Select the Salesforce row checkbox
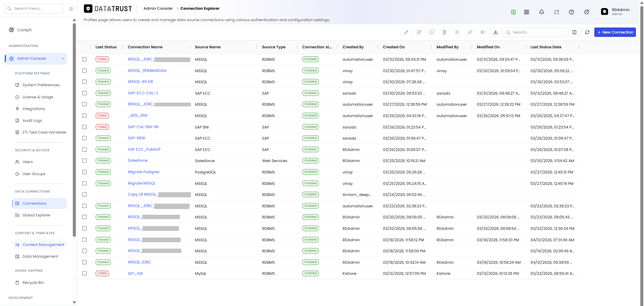This screenshot has height=306, width=644. (84, 160)
